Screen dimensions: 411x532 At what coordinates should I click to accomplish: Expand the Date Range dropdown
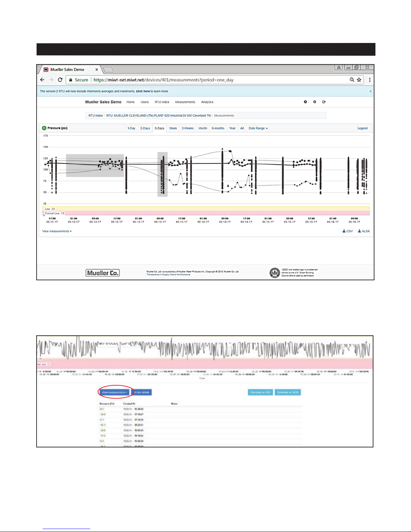258,129
